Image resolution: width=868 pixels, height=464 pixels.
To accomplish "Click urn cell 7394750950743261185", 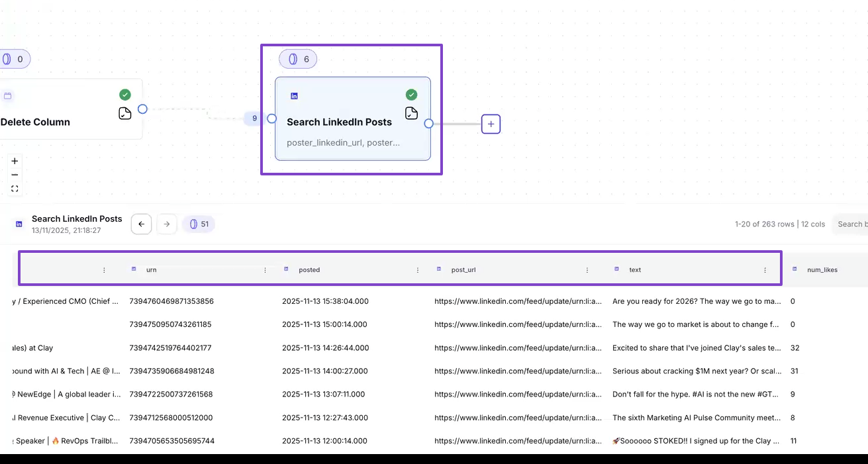I will [x=171, y=324].
